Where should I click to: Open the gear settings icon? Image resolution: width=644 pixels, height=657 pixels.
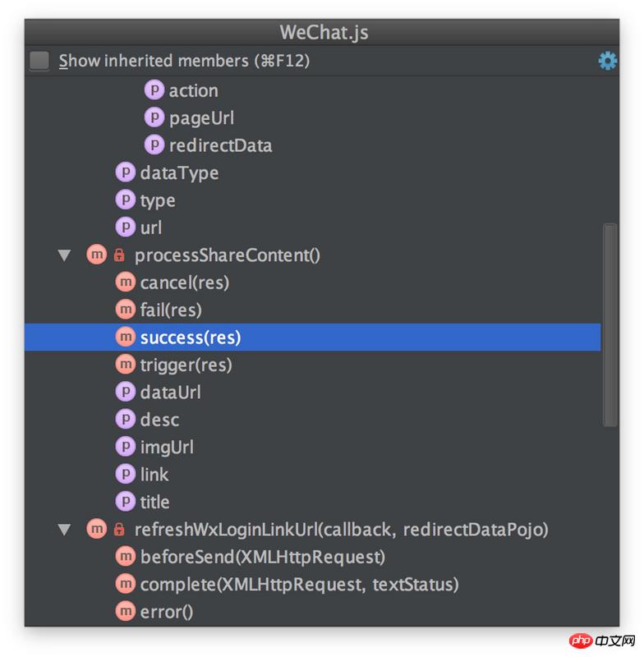[x=607, y=61]
